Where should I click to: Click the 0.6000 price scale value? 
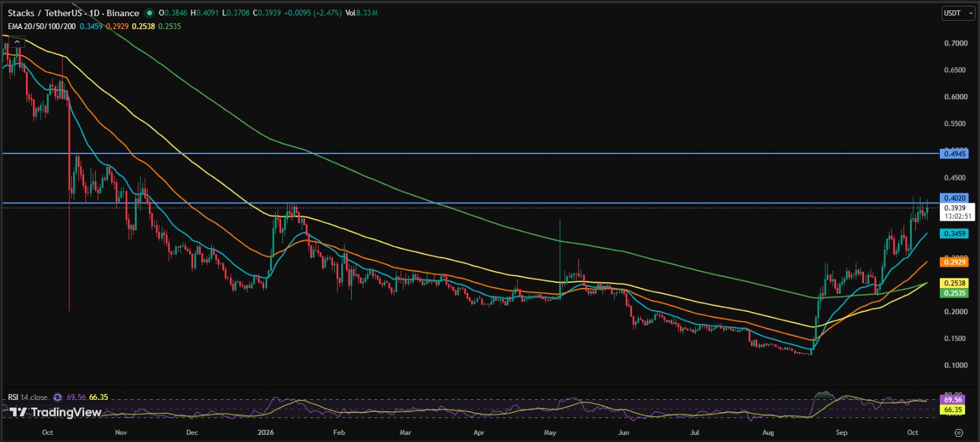tap(955, 96)
